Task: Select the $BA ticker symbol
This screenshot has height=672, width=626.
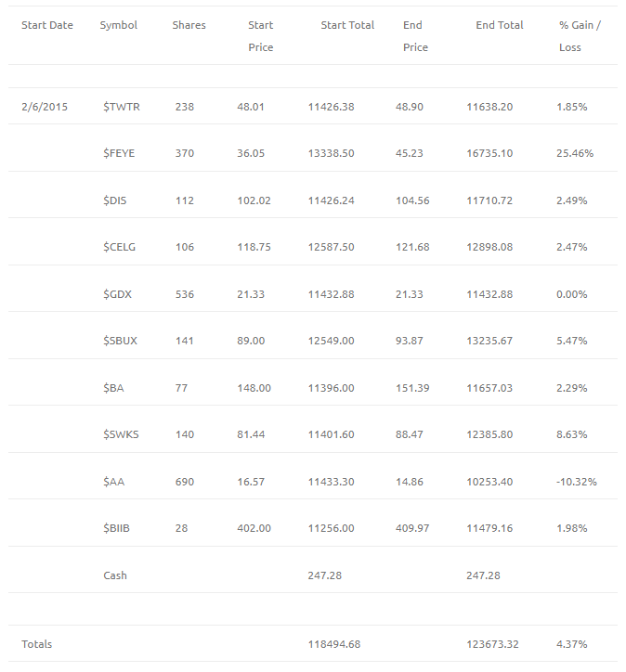Action: pos(113,388)
